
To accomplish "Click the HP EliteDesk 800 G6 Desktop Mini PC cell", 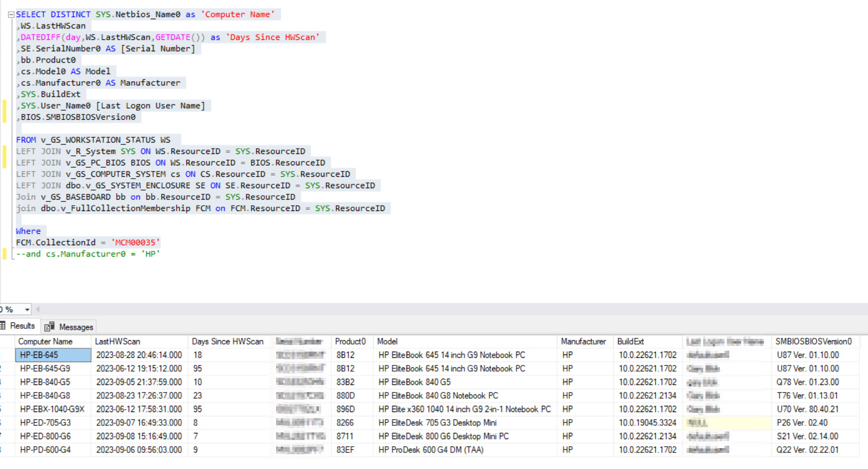I will coord(466,436).
